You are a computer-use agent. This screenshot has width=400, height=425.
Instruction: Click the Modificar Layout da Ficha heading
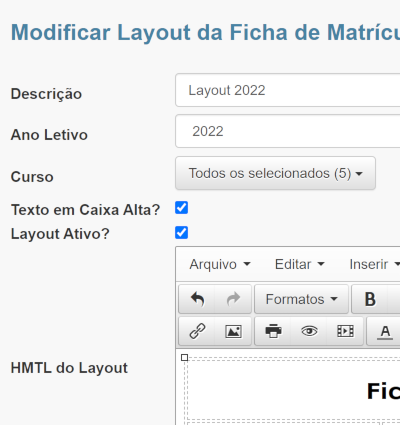pyautogui.click(x=205, y=33)
